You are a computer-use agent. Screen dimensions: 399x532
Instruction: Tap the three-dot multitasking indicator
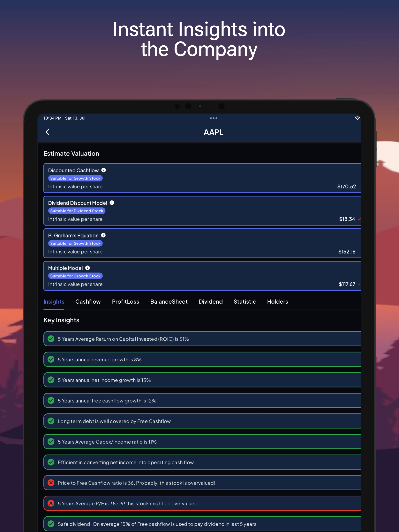coord(214,118)
